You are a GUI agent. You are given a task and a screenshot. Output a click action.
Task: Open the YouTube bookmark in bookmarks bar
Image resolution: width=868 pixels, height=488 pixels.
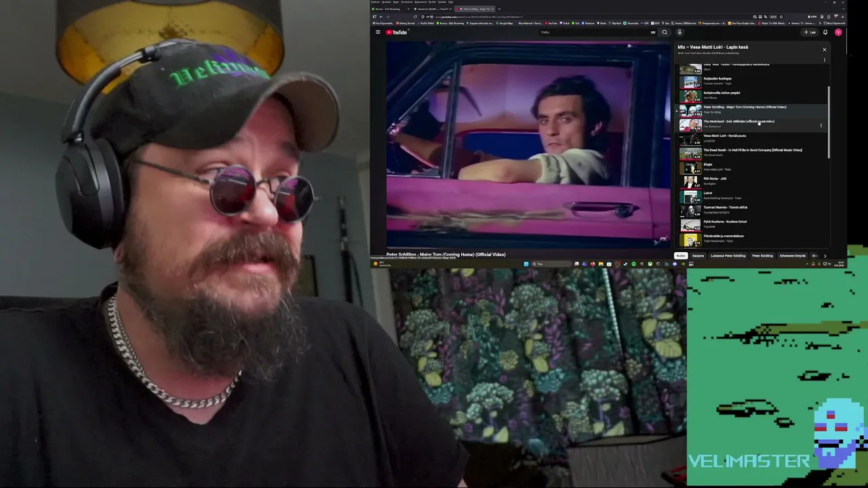tap(552, 23)
